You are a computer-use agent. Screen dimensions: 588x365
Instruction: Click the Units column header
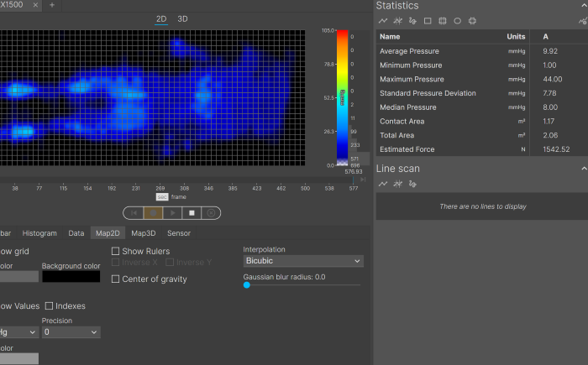click(x=516, y=37)
